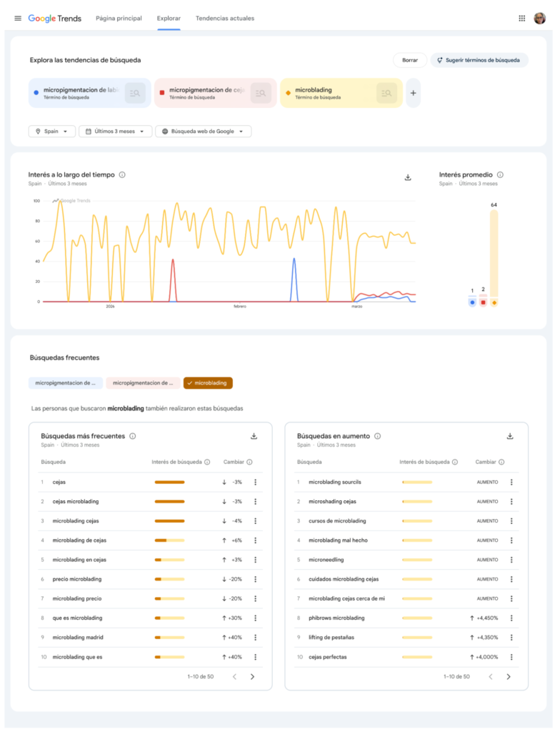Open the lifting de pestañas query
Image resolution: width=560 pixels, height=732 pixels.
click(x=331, y=637)
